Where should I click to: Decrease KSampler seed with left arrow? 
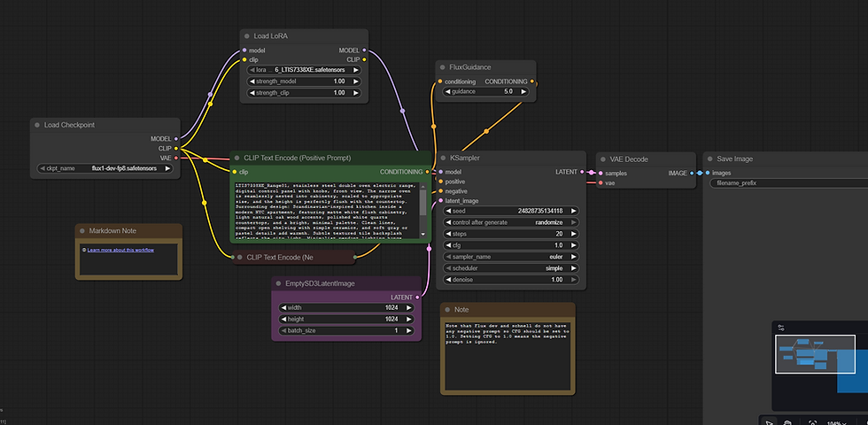point(448,211)
